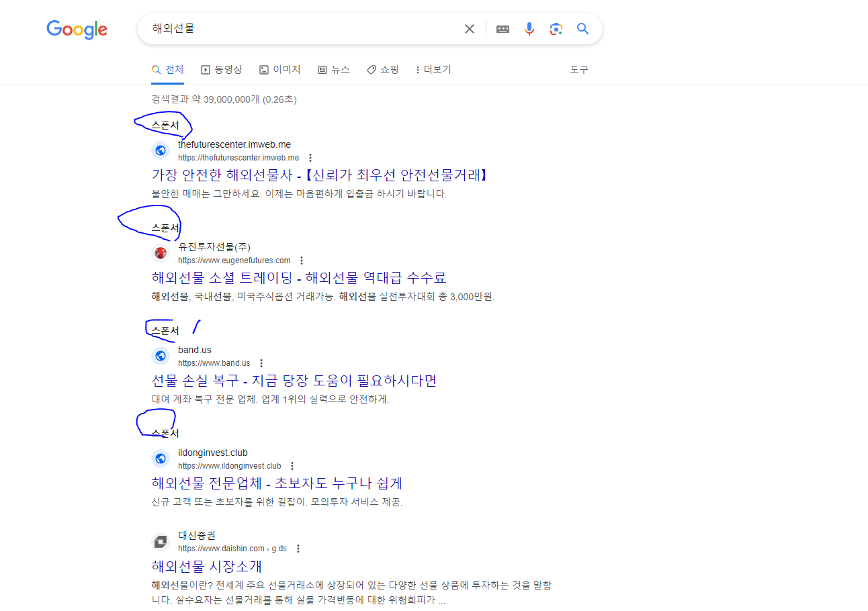Click the 유진투자선물(주) site name
Viewport: 868px width, 611px height.
point(214,247)
